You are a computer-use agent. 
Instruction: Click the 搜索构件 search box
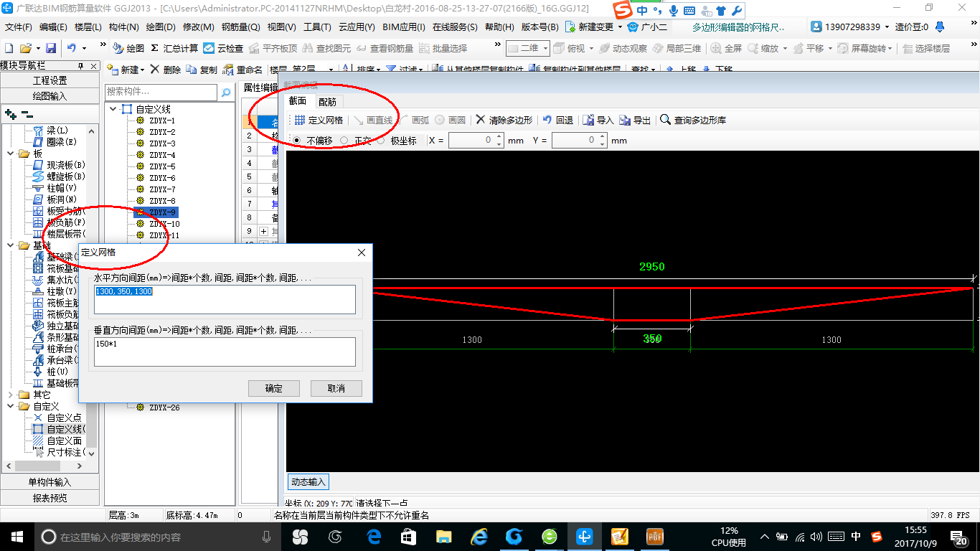[161, 92]
